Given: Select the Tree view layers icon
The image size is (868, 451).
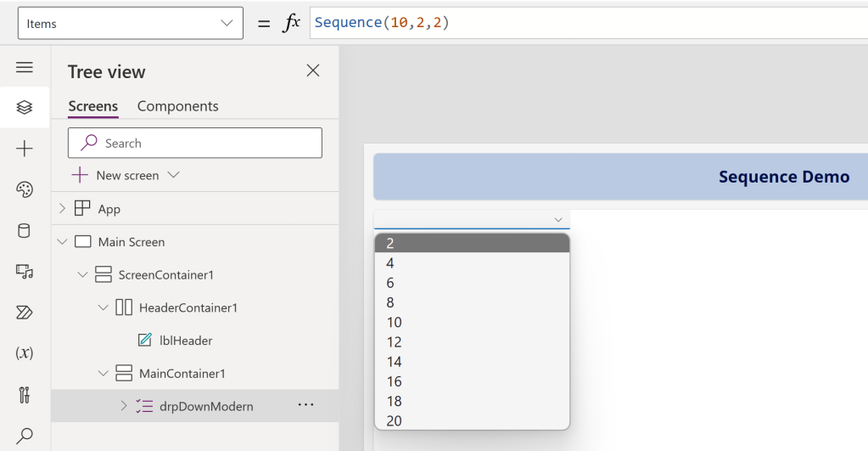Looking at the screenshot, I should (25, 107).
